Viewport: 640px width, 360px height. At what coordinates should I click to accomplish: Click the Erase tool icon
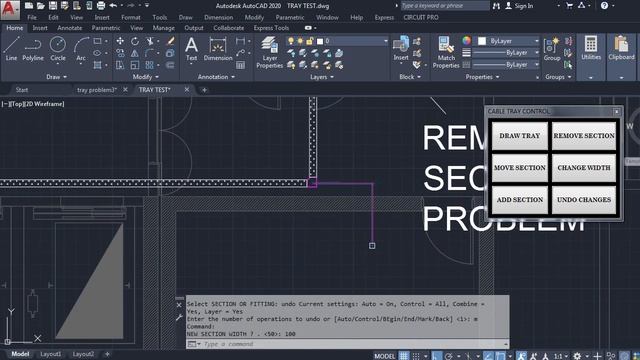pyautogui.click(x=171, y=41)
